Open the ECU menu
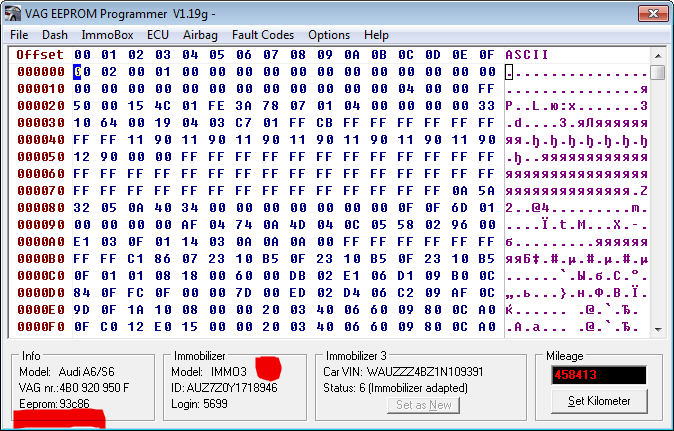Screen dimensions: 674x431 point(157,34)
